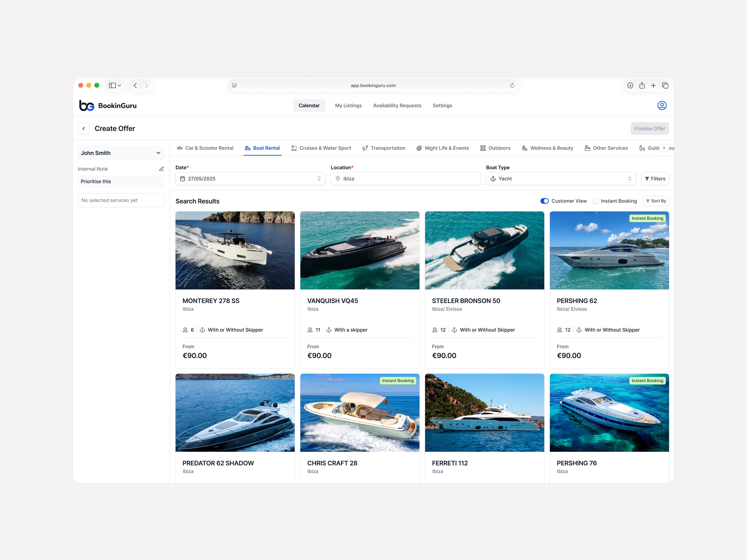Click the Finalise Offer button

[649, 129]
